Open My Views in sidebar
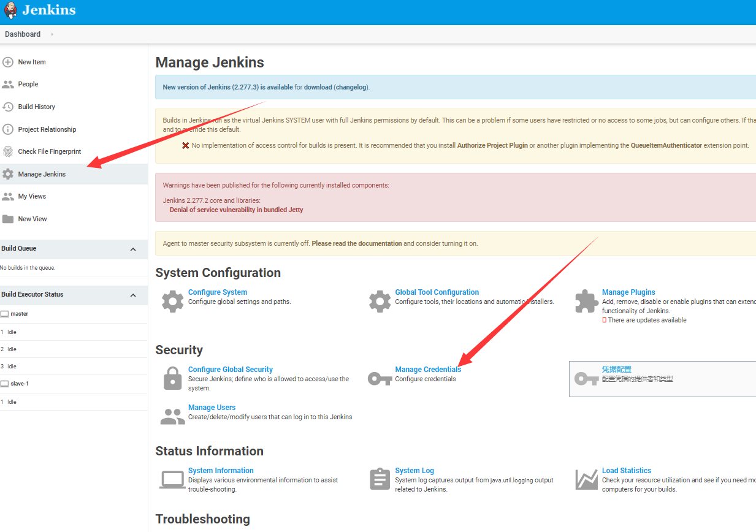Screen dimensions: 756x532 (32, 196)
